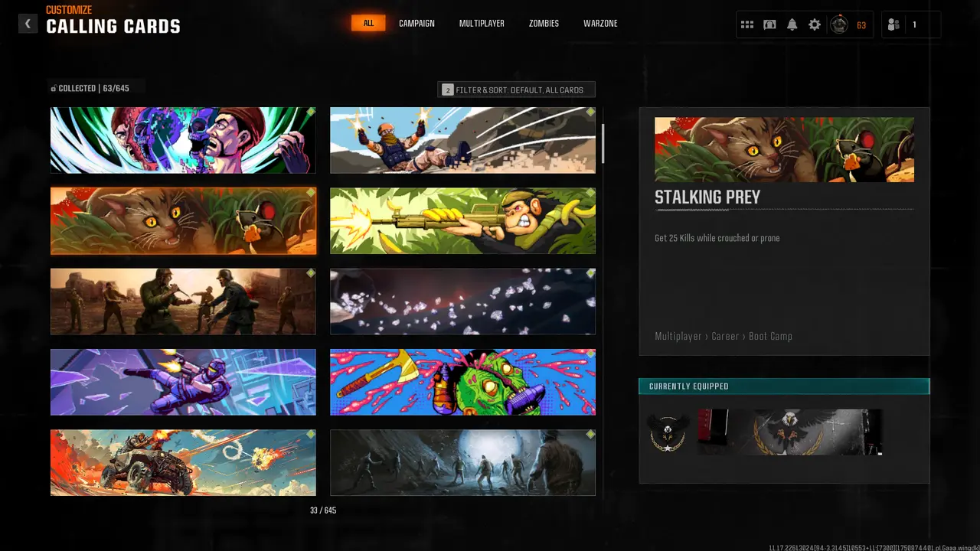This screenshot has height=551, width=980.
Task: Click the "CALLING CARDS" page title
Action: 113,27
